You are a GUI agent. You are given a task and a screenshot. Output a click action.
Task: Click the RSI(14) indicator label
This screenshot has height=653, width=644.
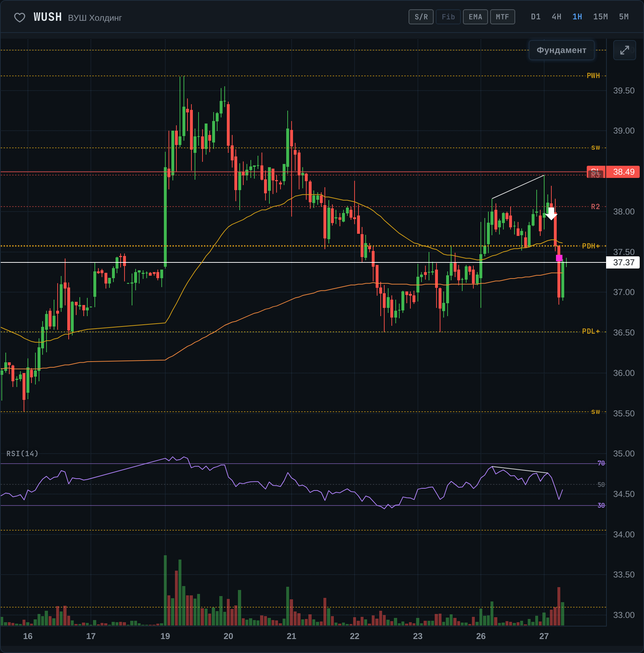[x=22, y=454]
